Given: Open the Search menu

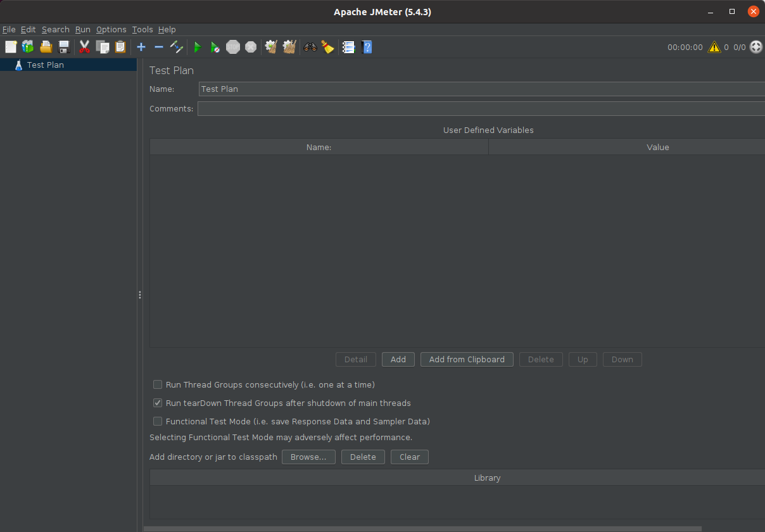Looking at the screenshot, I should (x=56, y=29).
